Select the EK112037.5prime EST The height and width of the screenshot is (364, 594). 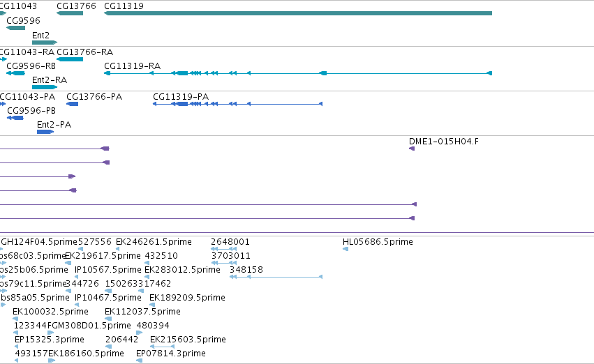point(108,319)
